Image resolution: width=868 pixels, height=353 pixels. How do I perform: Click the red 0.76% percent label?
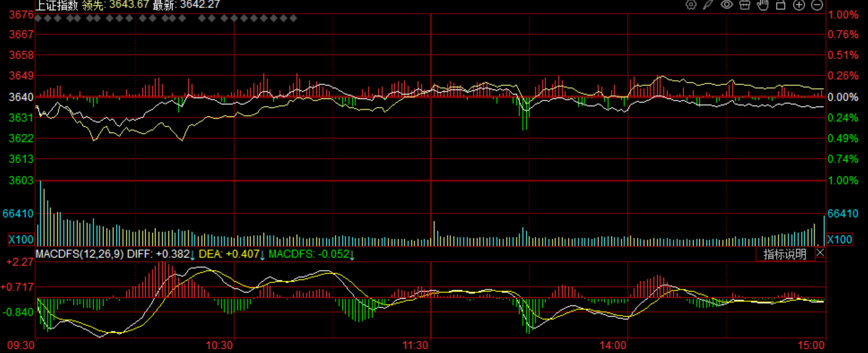pos(843,35)
